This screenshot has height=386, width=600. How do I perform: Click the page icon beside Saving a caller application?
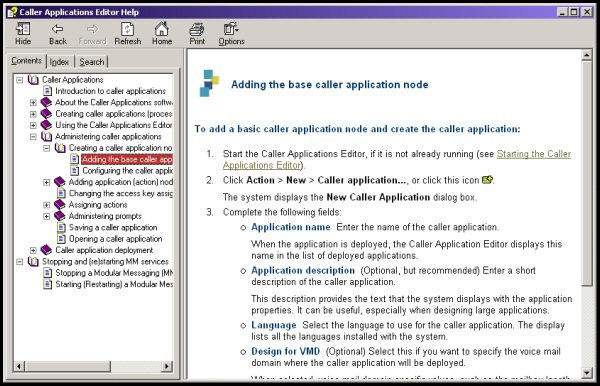click(61, 227)
